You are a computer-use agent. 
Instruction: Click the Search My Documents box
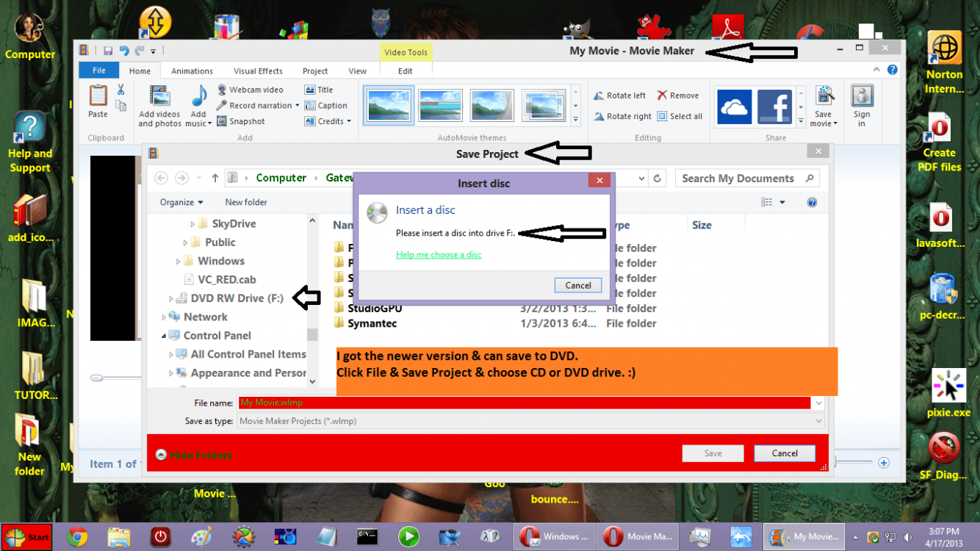[748, 178]
